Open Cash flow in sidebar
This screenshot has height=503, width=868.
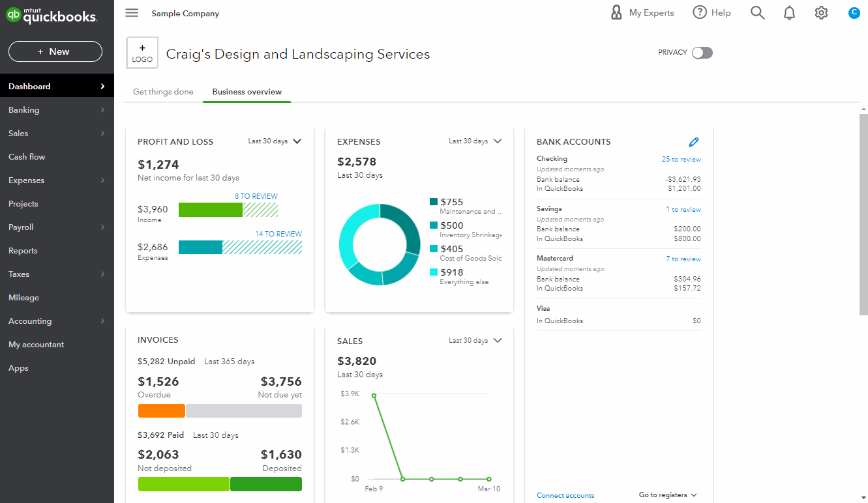click(x=57, y=156)
